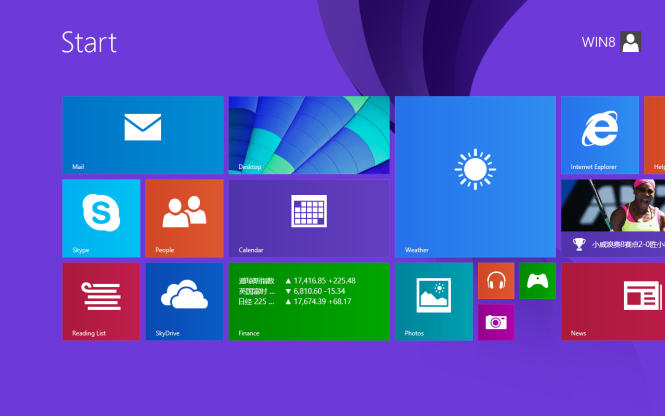Image resolution: width=665 pixels, height=416 pixels.
Task: Open the Desktop tile
Action: [309, 135]
